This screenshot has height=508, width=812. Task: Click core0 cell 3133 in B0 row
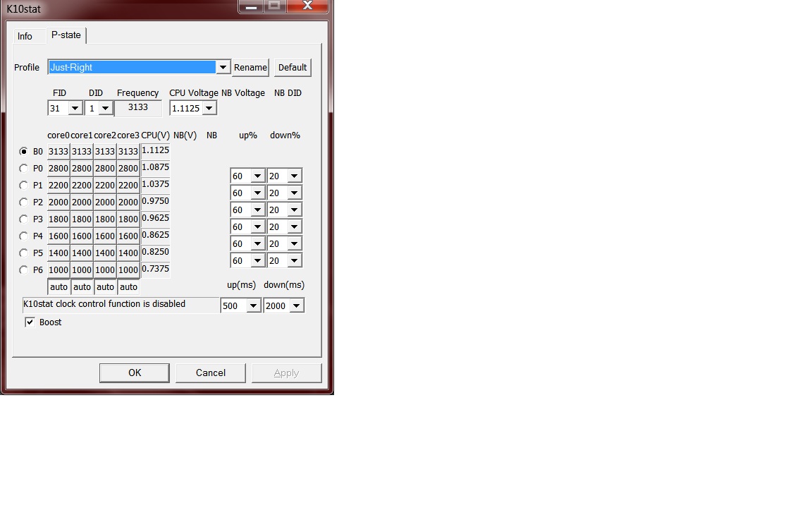59,152
